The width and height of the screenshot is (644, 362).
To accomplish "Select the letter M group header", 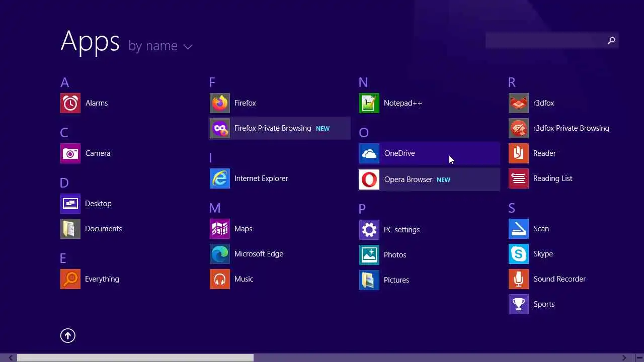I will point(215,208).
